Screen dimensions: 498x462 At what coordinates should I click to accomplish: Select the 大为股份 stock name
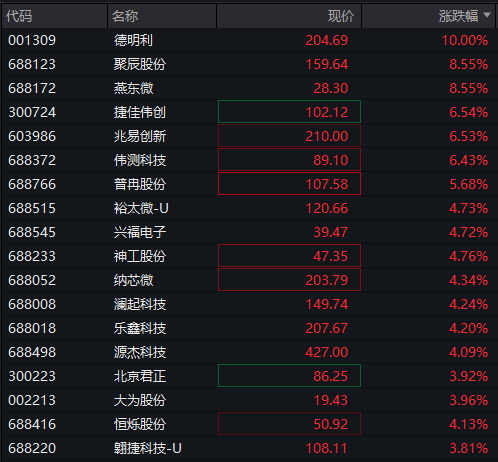(x=140, y=400)
